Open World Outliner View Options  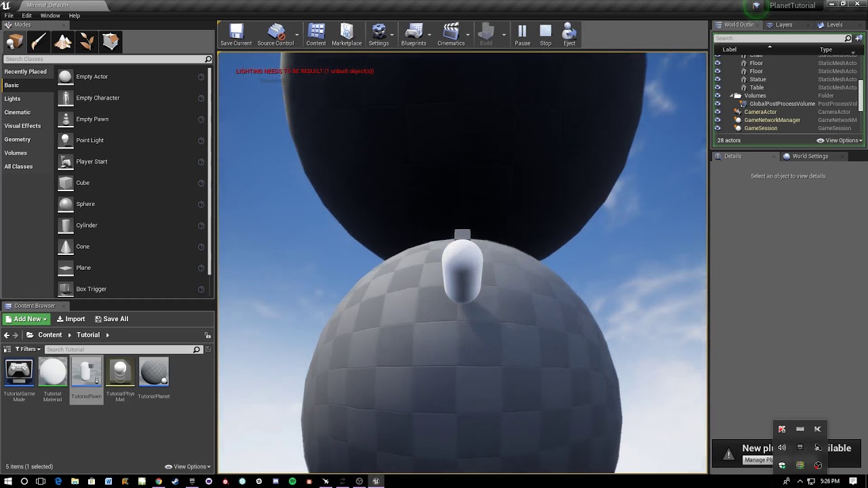[840, 140]
